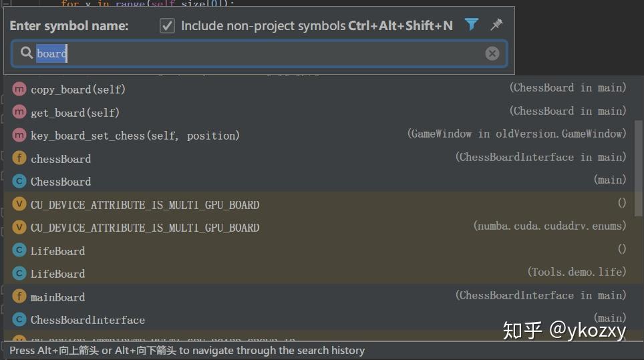
Task: Click the method icon beside copy_board
Action: pyautogui.click(x=19, y=89)
